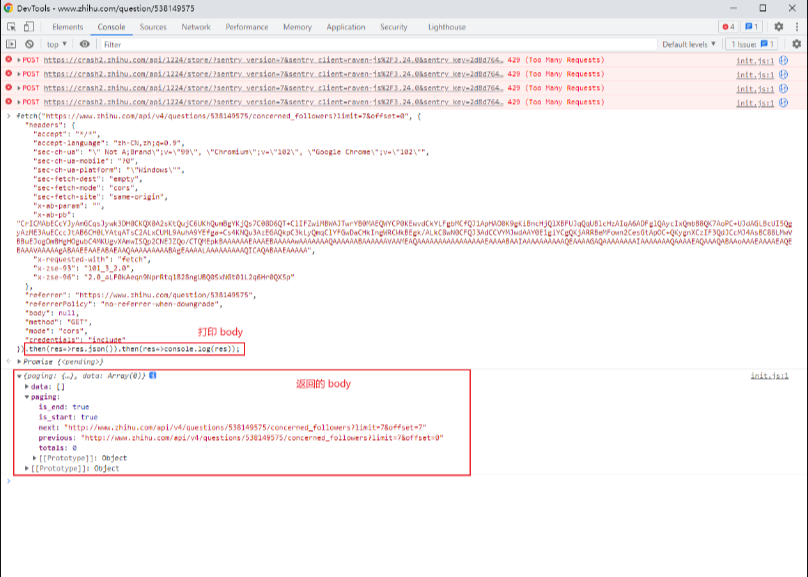Open the Memory tab
This screenshot has height=577, width=808.
pos(297,27)
